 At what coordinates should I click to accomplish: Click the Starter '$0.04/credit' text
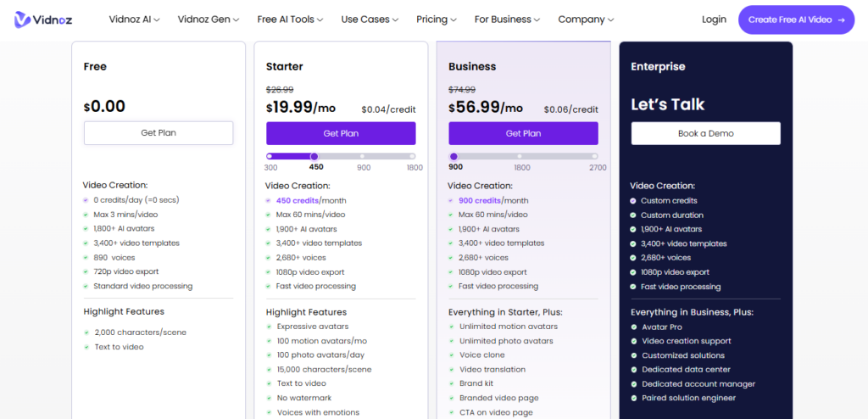point(388,109)
